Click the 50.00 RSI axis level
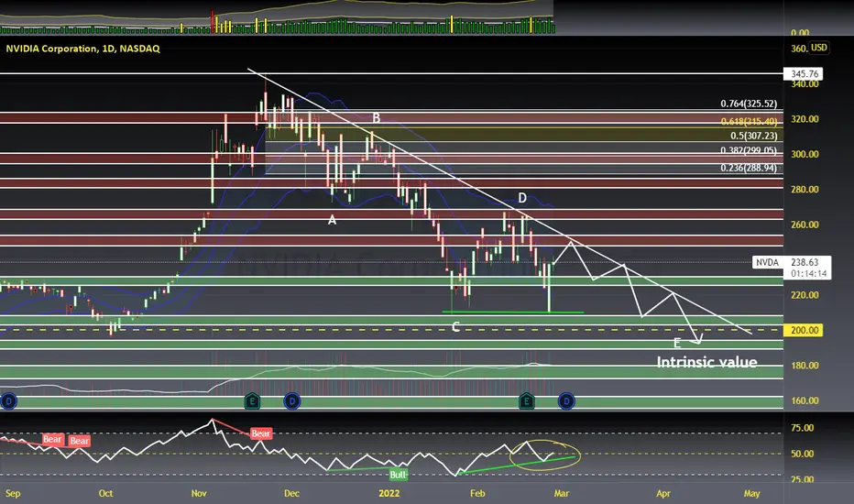The image size is (854, 504). point(802,454)
